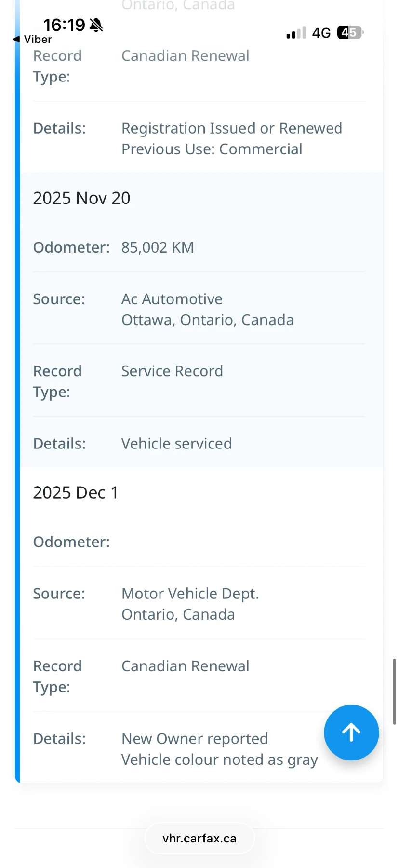The height and width of the screenshot is (868, 399).
Task: Select the 2025 Nov 20 record heading
Action: click(81, 198)
